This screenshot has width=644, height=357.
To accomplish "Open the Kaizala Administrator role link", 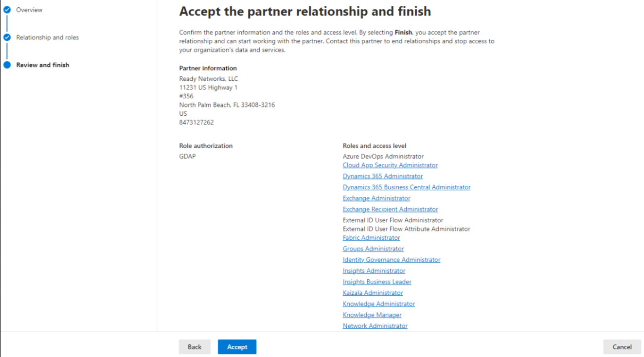I will (373, 293).
